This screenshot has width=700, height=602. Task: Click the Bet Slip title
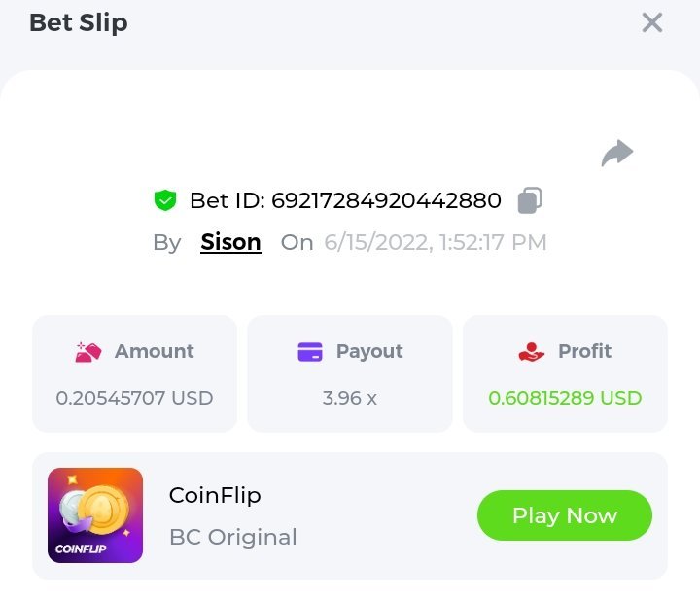[78, 22]
